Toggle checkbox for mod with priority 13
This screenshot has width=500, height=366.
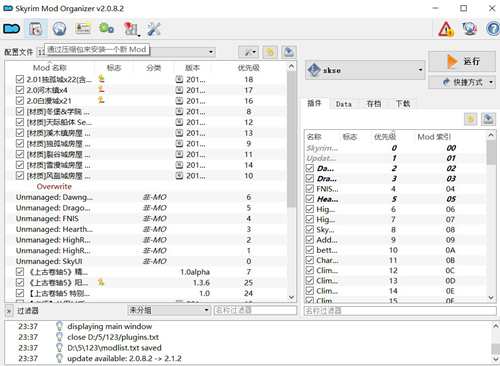[20, 133]
